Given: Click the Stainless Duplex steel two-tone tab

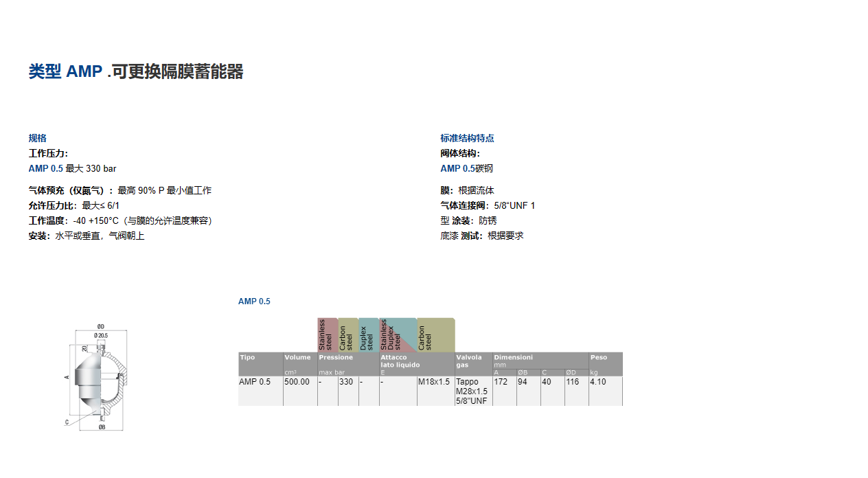Looking at the screenshot, I should 397,335.
